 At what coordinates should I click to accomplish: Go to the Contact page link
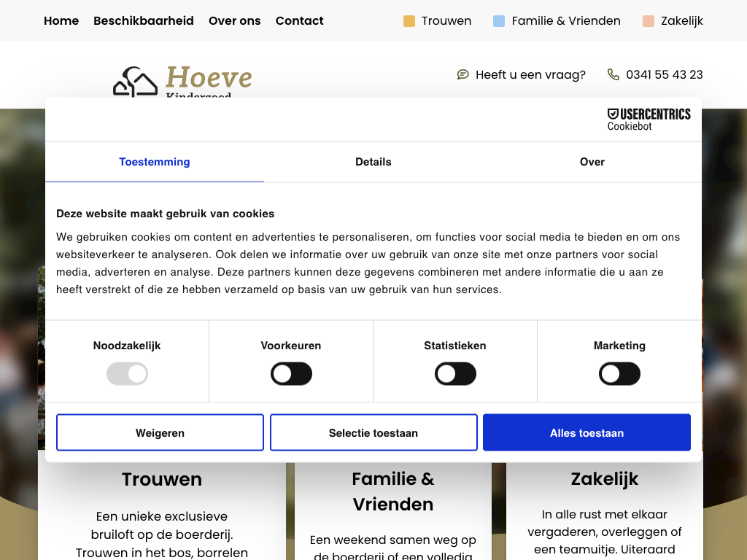click(299, 20)
